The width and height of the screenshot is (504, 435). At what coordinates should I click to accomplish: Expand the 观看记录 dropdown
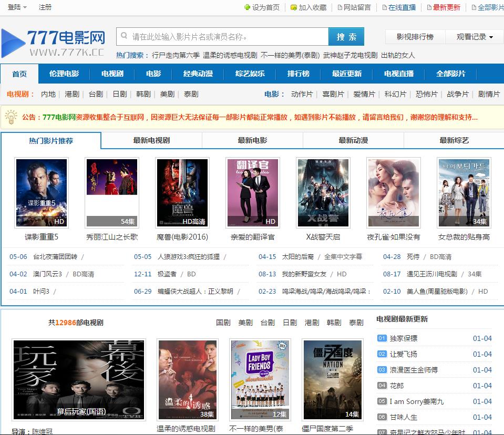pyautogui.click(x=475, y=37)
